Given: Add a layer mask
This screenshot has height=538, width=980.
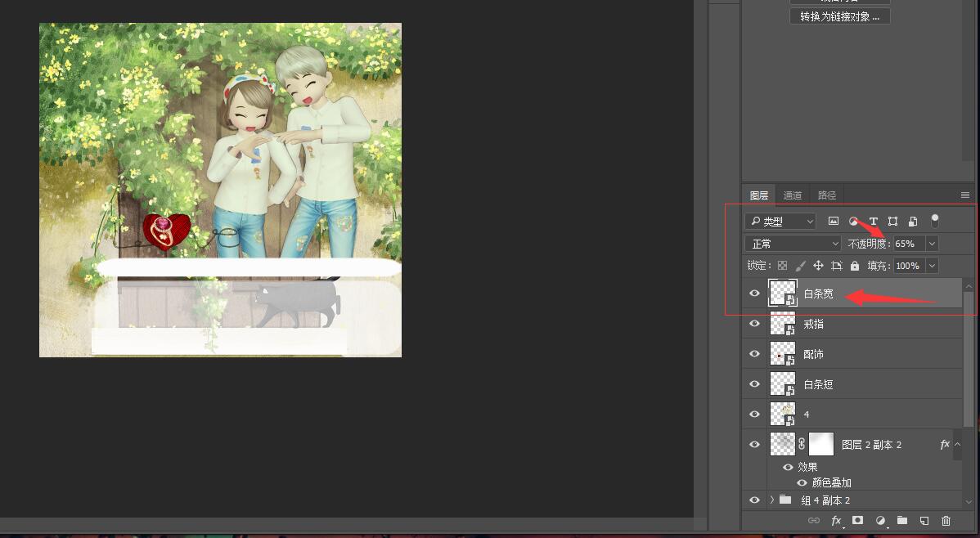Looking at the screenshot, I should [857, 521].
